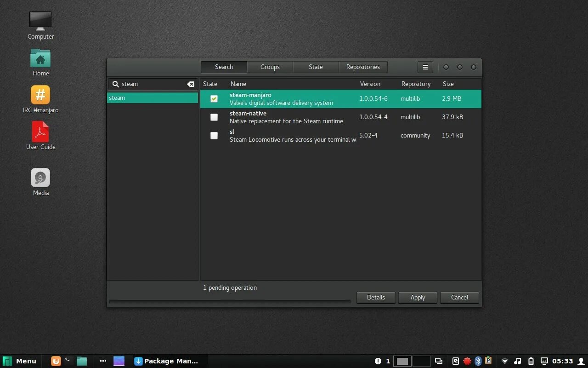Switch to the Repositories tab

pyautogui.click(x=363, y=67)
